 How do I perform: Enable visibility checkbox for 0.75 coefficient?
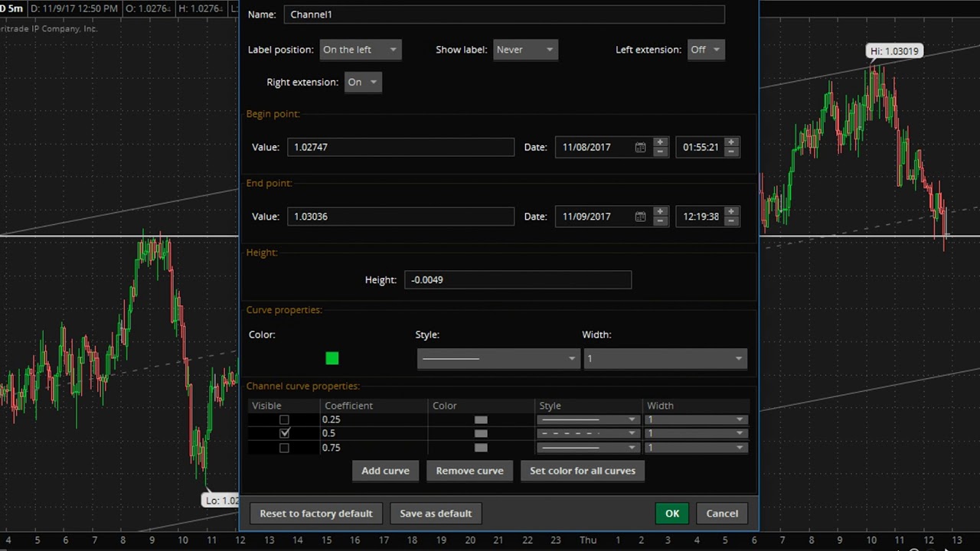coord(284,448)
